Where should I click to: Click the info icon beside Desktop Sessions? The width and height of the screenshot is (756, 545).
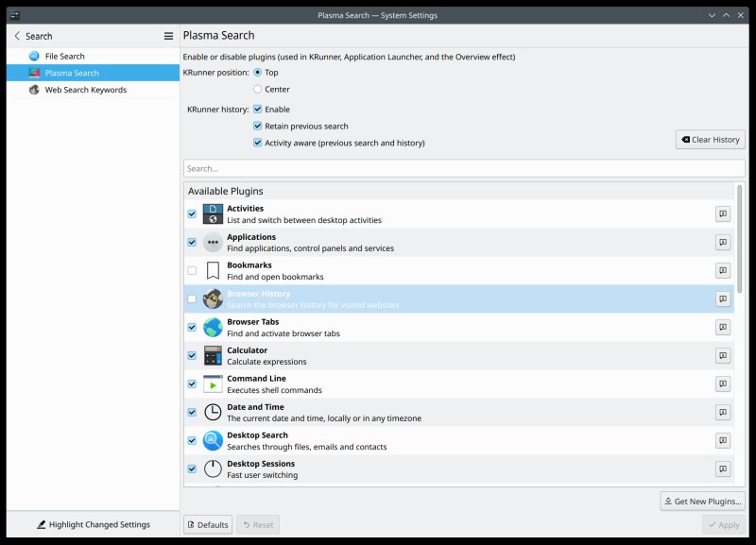pos(723,469)
